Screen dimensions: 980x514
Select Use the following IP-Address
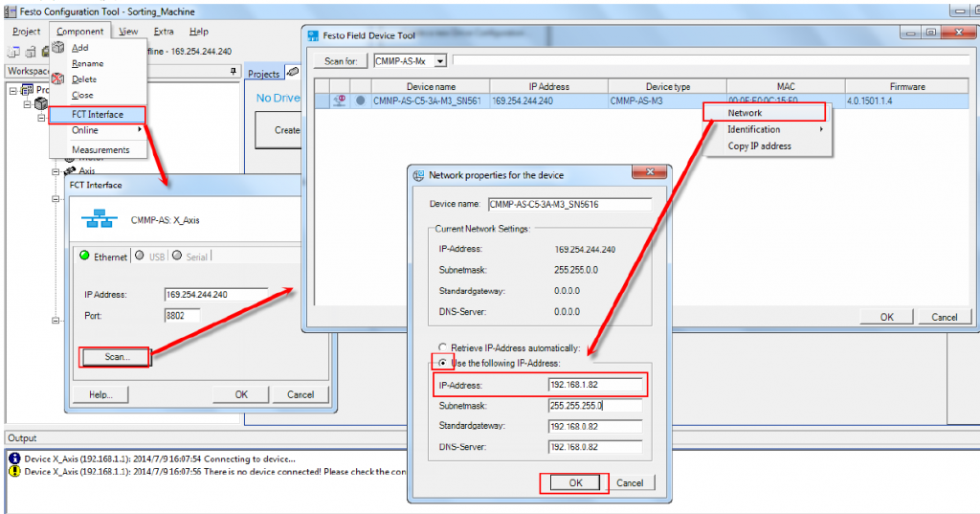coord(443,363)
